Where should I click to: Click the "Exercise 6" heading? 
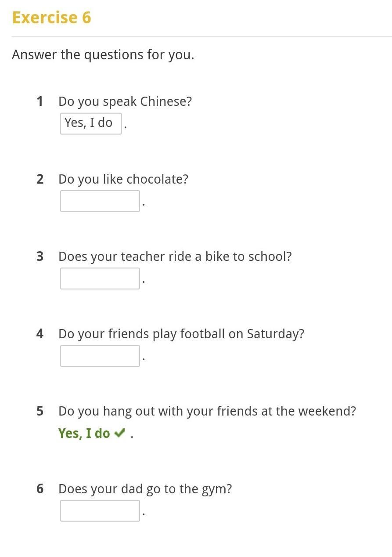[x=52, y=18]
